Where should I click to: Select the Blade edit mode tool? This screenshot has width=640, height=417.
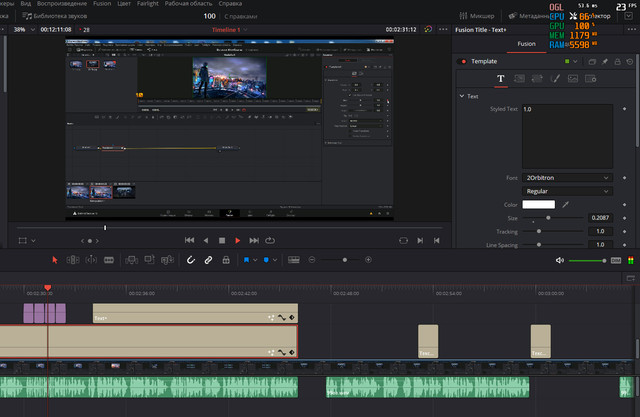tap(109, 260)
